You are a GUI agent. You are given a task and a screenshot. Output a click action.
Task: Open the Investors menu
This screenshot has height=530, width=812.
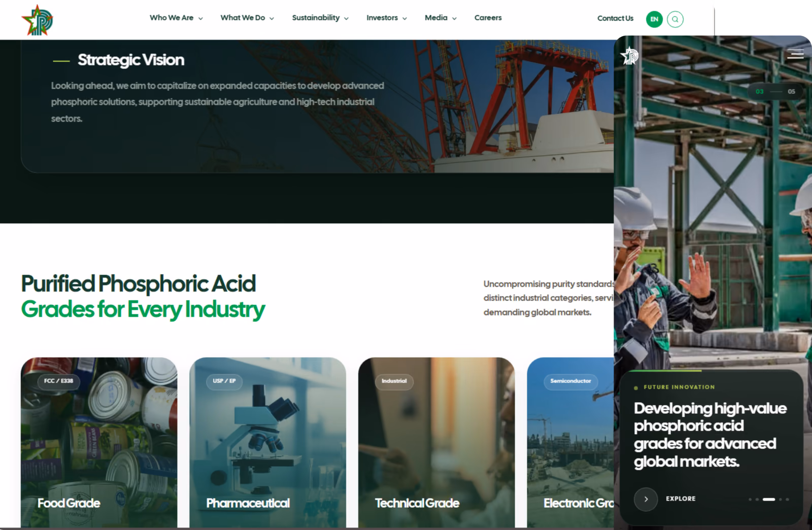coord(382,18)
